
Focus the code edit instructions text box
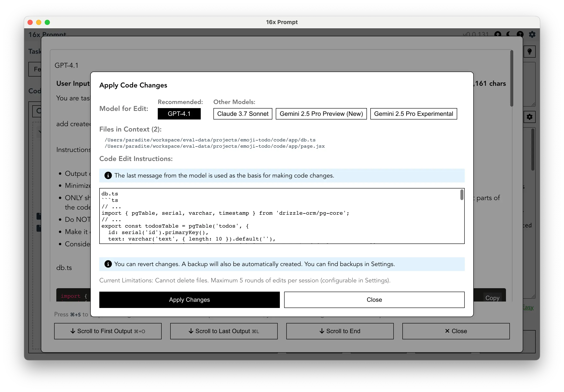(x=282, y=216)
